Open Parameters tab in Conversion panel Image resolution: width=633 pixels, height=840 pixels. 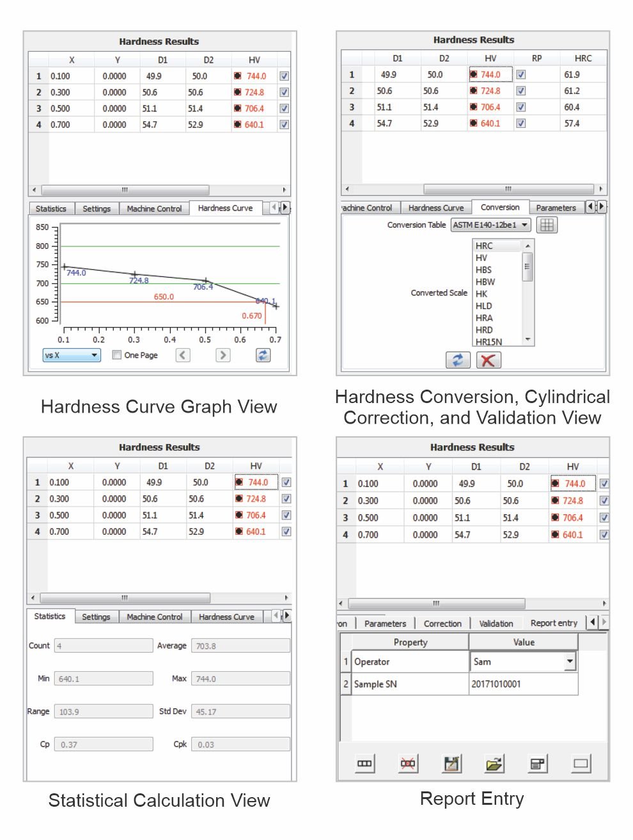coord(556,208)
